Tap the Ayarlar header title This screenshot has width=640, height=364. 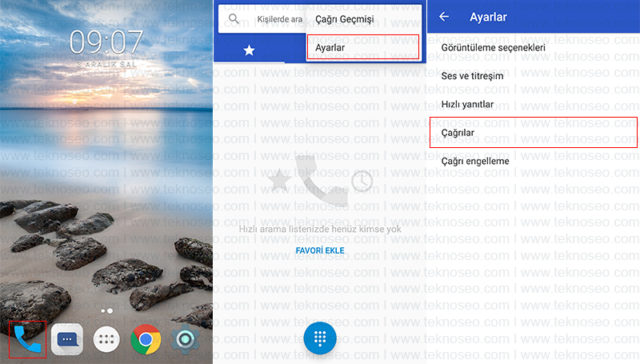[x=488, y=17]
